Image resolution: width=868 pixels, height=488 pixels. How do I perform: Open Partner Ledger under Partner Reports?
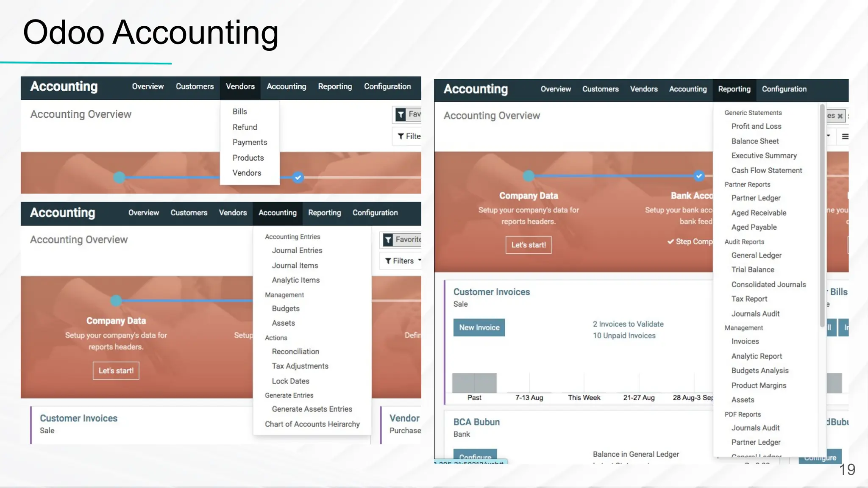(x=756, y=198)
